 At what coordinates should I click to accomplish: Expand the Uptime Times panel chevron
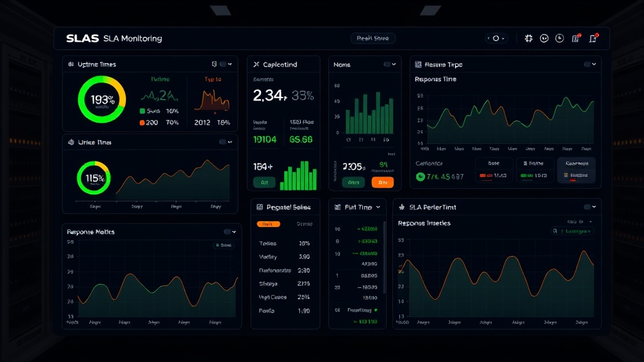coord(230,64)
